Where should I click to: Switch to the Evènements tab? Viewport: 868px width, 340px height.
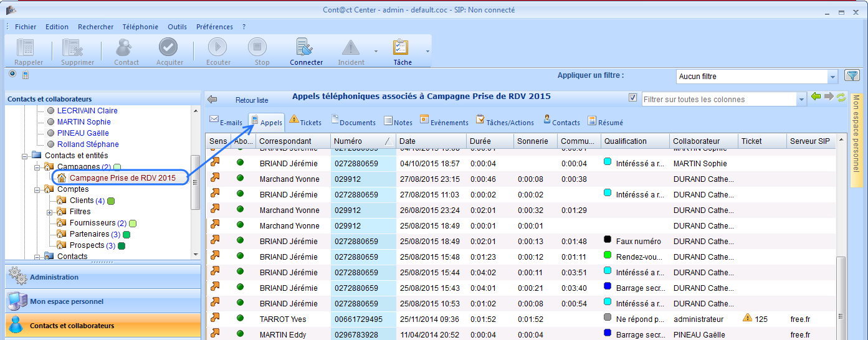(444, 122)
